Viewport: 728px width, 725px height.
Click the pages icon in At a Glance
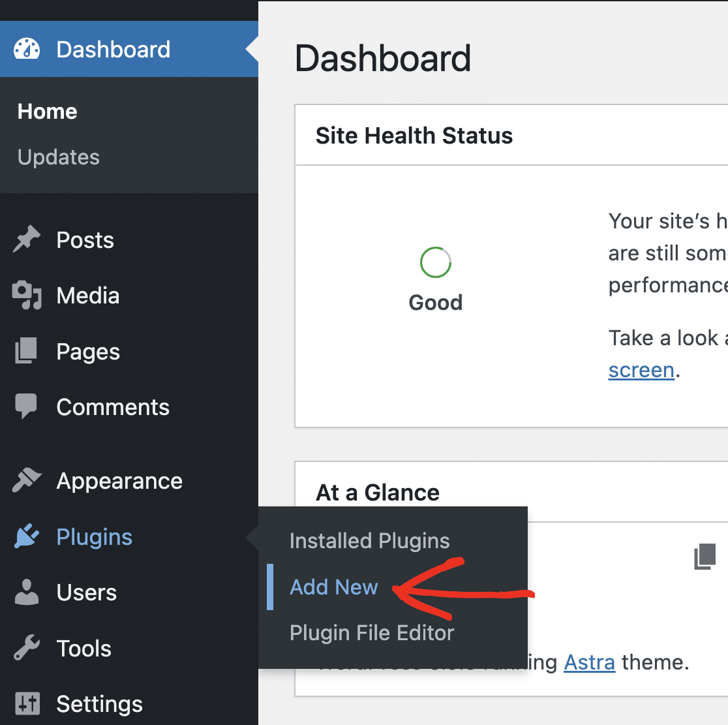pyautogui.click(x=705, y=556)
